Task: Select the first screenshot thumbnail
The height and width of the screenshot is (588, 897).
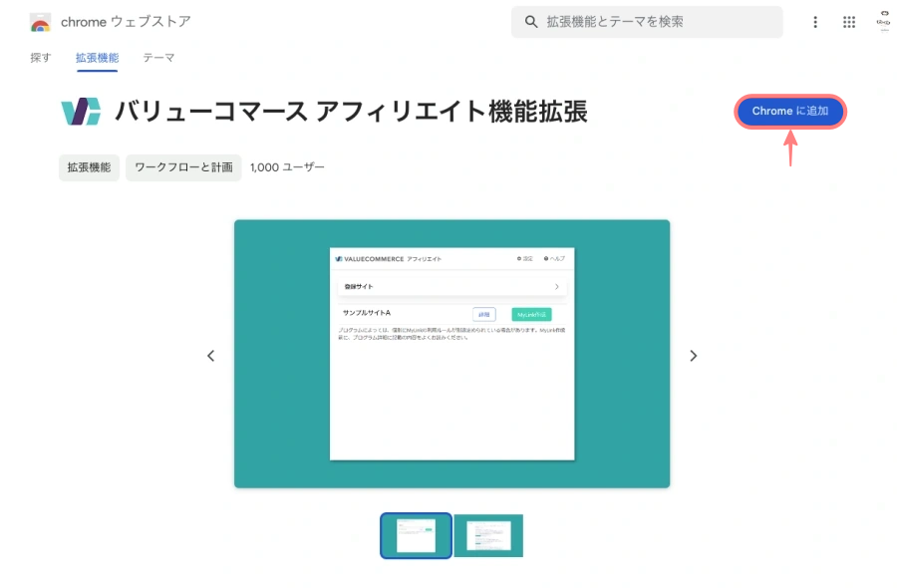Action: (416, 536)
